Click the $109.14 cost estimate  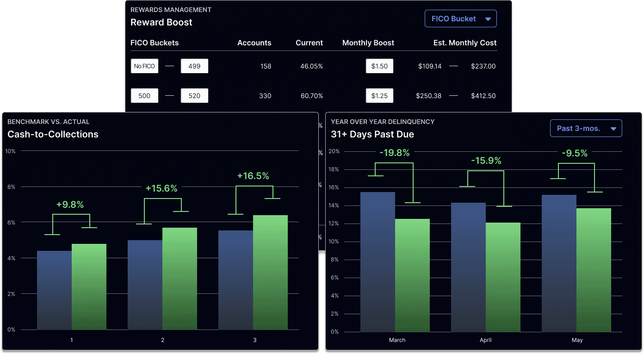(430, 66)
